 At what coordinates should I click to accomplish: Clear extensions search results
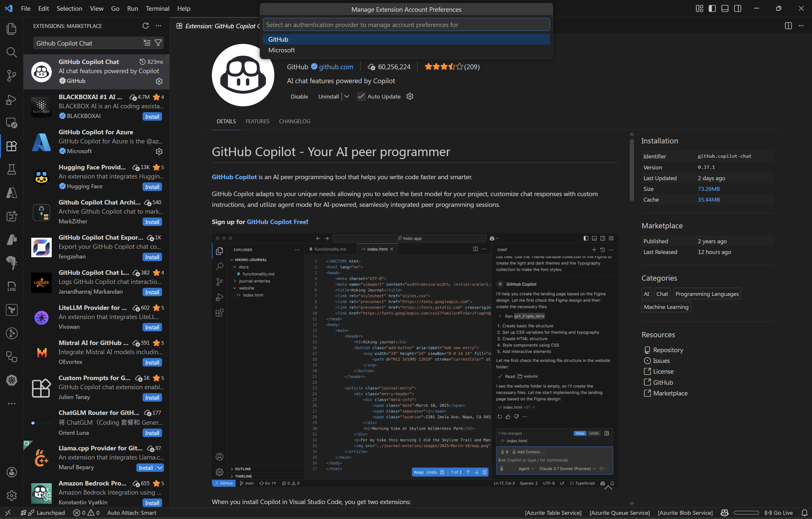(x=147, y=43)
